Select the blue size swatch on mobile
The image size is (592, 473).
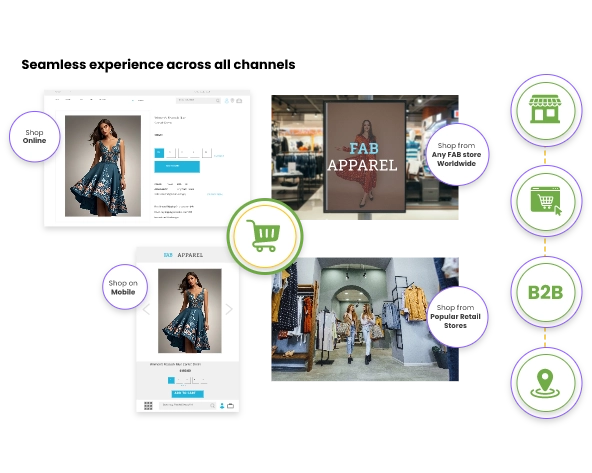pyautogui.click(x=171, y=380)
